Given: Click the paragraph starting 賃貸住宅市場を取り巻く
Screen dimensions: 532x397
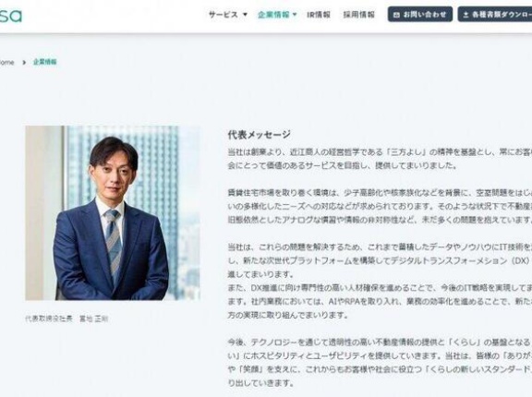Looking at the screenshot, I should click(380, 207).
